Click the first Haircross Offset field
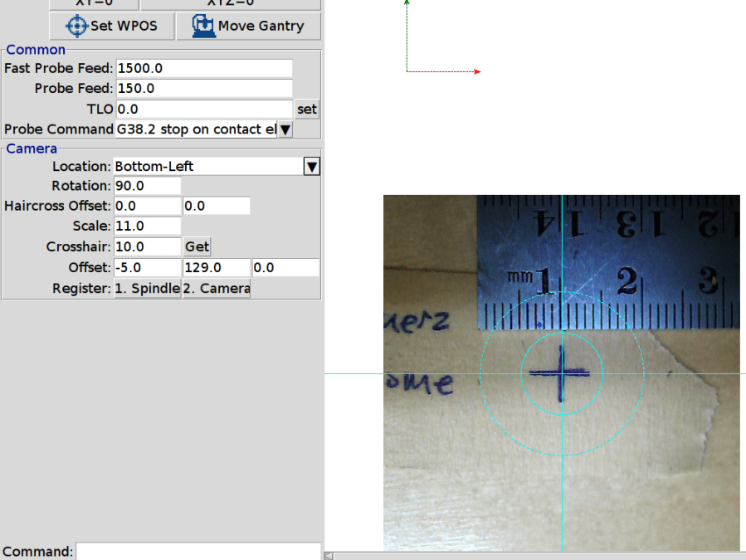This screenshot has height=560, width=746. [x=147, y=205]
